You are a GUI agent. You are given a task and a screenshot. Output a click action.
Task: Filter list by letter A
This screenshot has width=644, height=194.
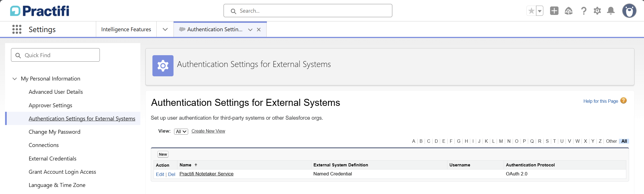(414, 141)
